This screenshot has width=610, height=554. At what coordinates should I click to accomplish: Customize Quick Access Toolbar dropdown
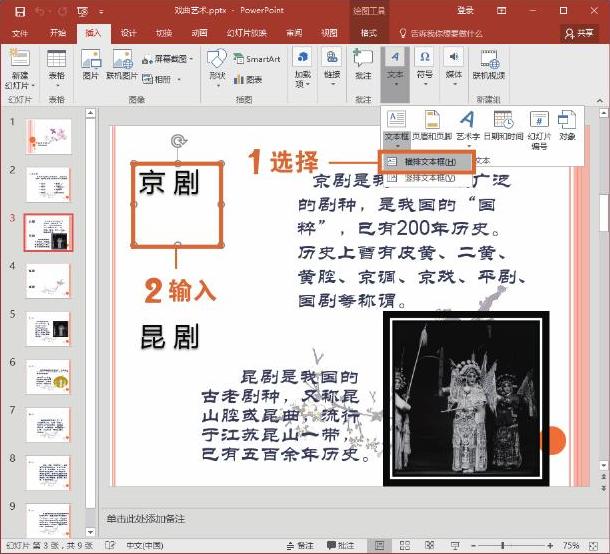click(101, 12)
